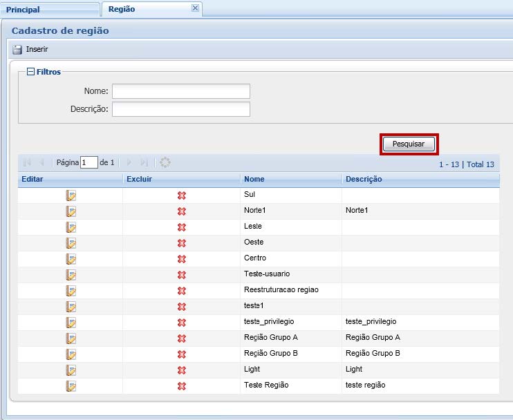
Task: Click the Descrição filter text box
Action: [180, 109]
